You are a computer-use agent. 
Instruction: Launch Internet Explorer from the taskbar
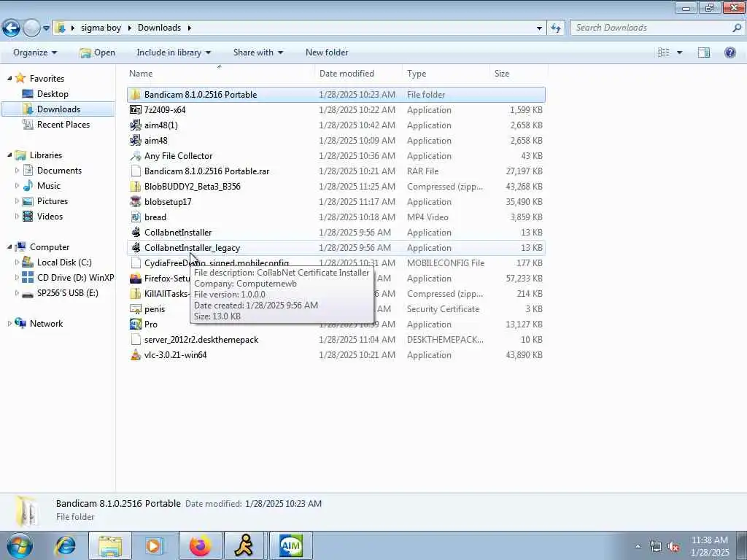click(65, 545)
